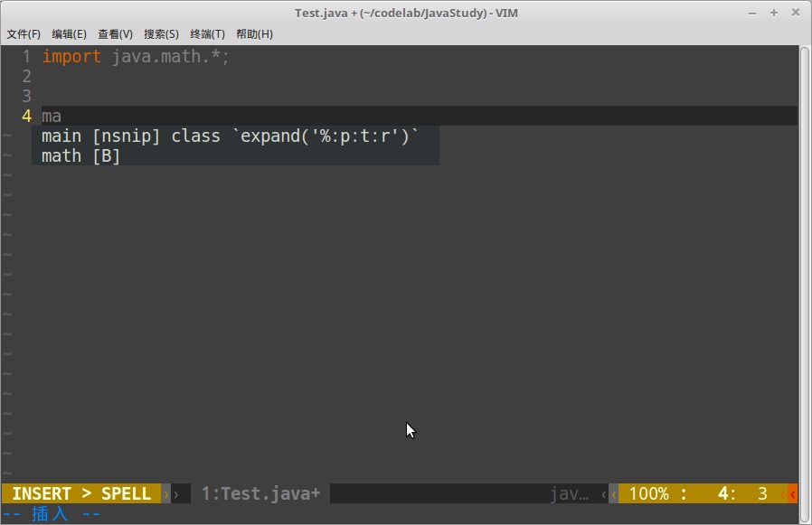Click the 100% position indicator in the statusline
Screen dimensions: 812x525
click(x=649, y=494)
